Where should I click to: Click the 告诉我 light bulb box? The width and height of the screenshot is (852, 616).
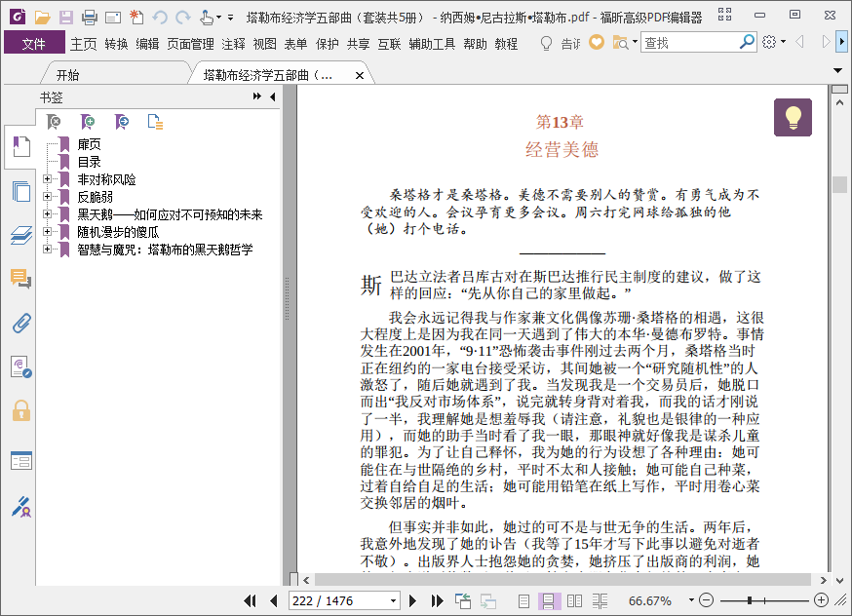(x=561, y=43)
